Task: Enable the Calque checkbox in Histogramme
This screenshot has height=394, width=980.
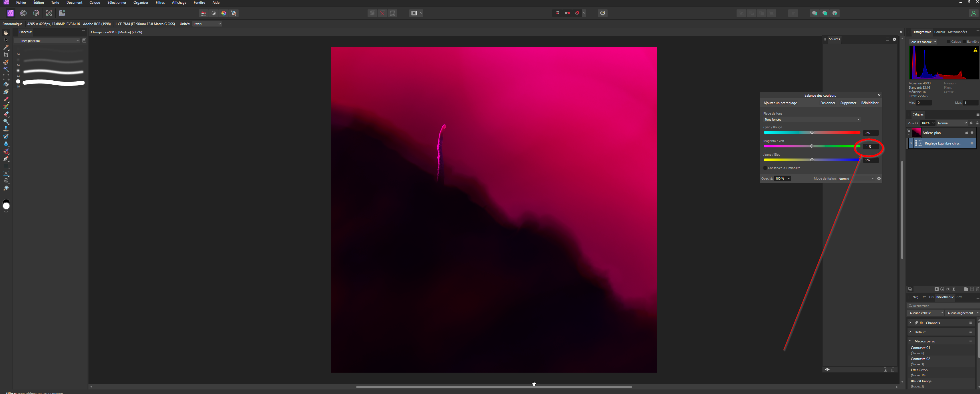Action: pyautogui.click(x=948, y=42)
